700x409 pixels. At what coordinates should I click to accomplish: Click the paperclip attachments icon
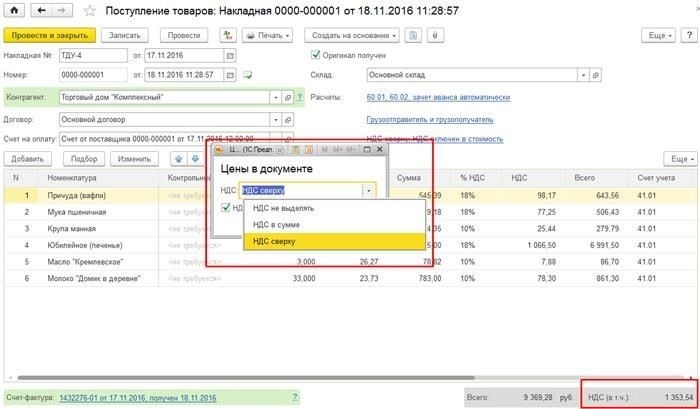point(437,35)
